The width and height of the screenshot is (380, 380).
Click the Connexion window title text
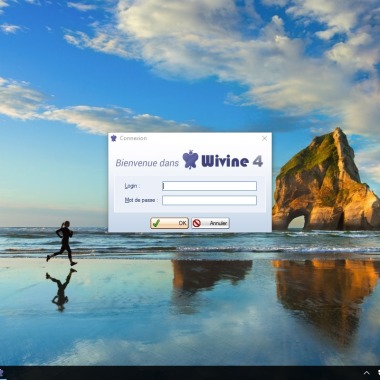coord(133,138)
